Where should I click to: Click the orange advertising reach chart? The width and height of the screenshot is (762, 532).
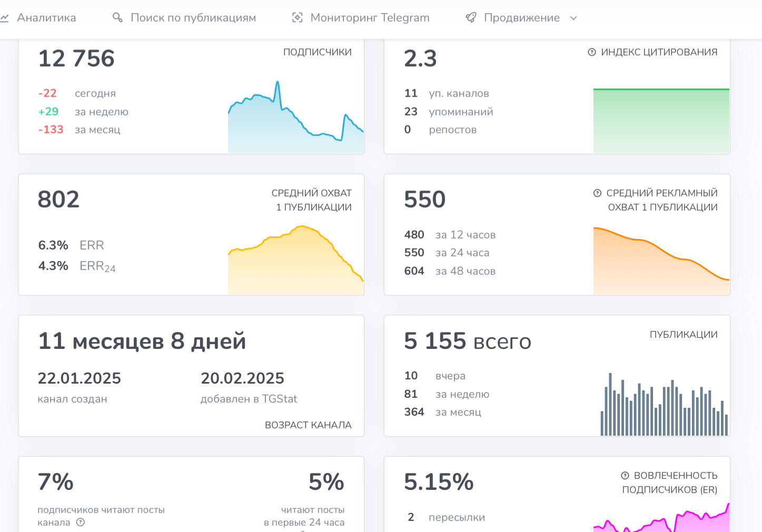[661, 258]
